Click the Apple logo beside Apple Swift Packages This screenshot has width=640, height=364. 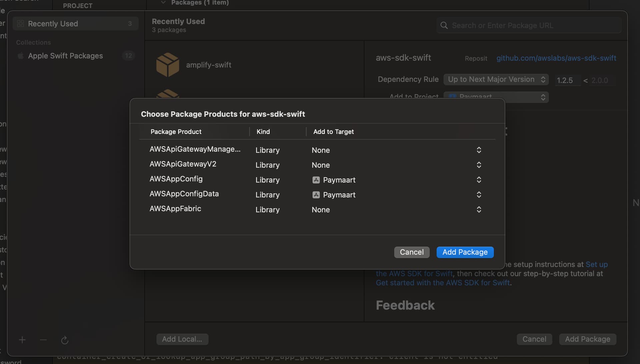coord(21,56)
